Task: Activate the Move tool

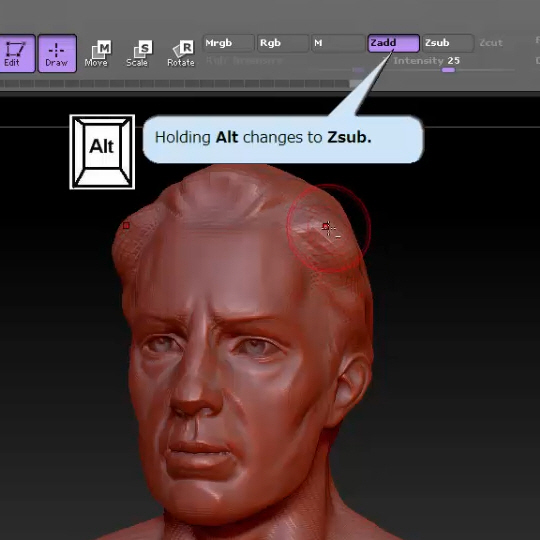Action: [97, 53]
